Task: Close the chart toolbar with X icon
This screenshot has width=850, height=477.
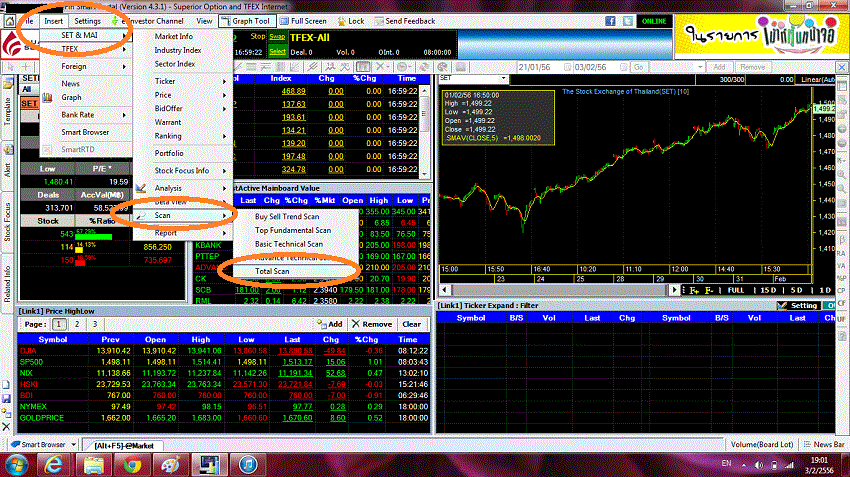Action: [x=841, y=67]
